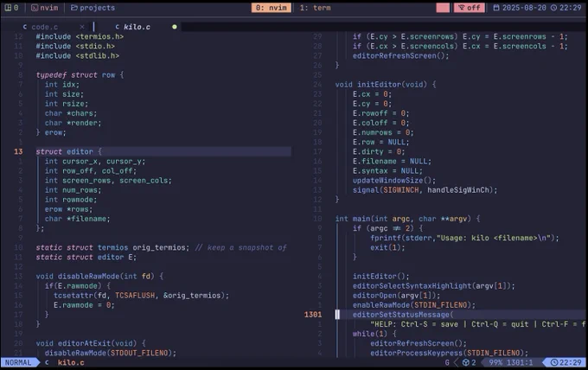588x370 pixels.
Task: Click line number 1301 in right pane
Action: 313,315
